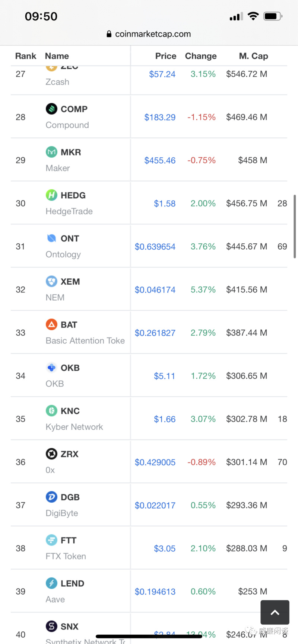The image size is (298, 644).
Task: Tap the Kyber Network KNC icon
Action: tap(51, 411)
